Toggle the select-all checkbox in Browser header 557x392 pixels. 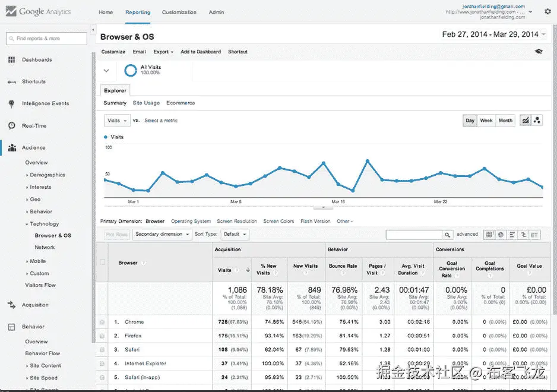click(x=102, y=263)
